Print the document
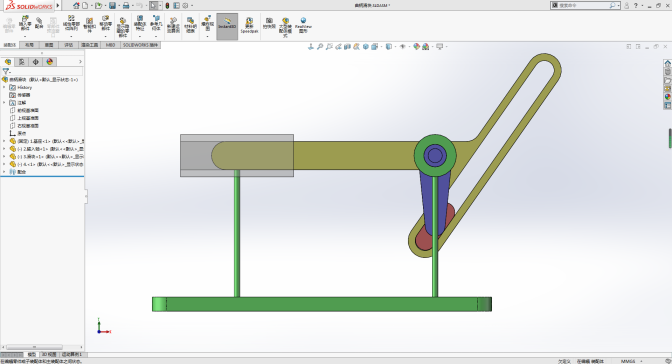Screen dimensions: 672x364 point(126,6)
